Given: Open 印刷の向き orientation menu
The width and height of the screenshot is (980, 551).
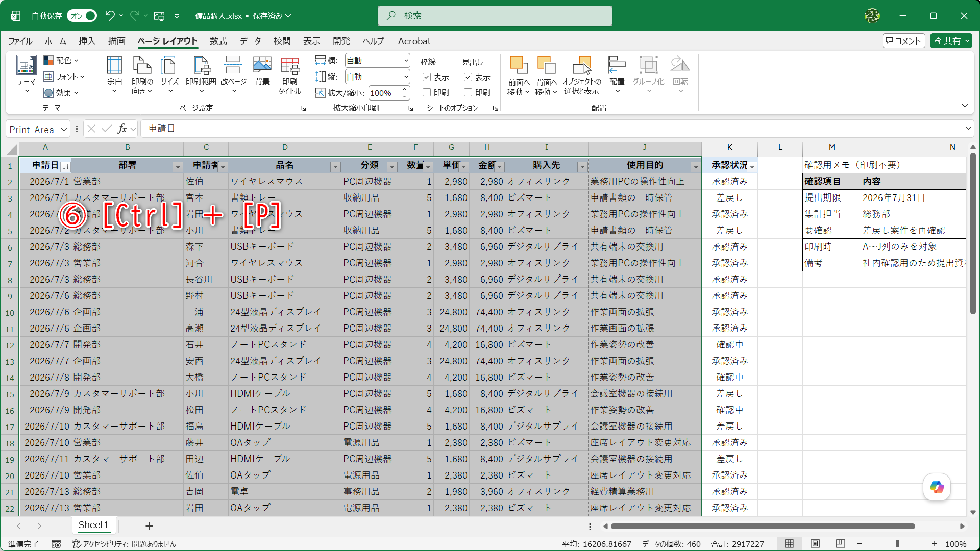Looking at the screenshot, I should [x=142, y=76].
